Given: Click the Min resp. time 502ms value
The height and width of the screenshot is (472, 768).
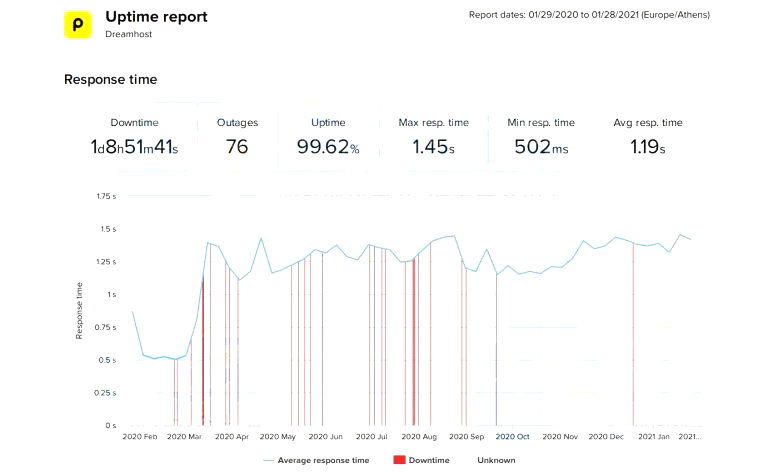Looking at the screenshot, I should click(x=540, y=148).
